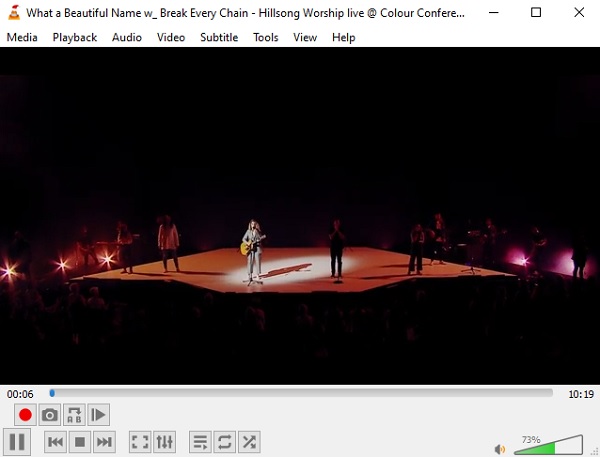Click the red Record button
Viewport: 600px width, 457px height.
(x=25, y=415)
